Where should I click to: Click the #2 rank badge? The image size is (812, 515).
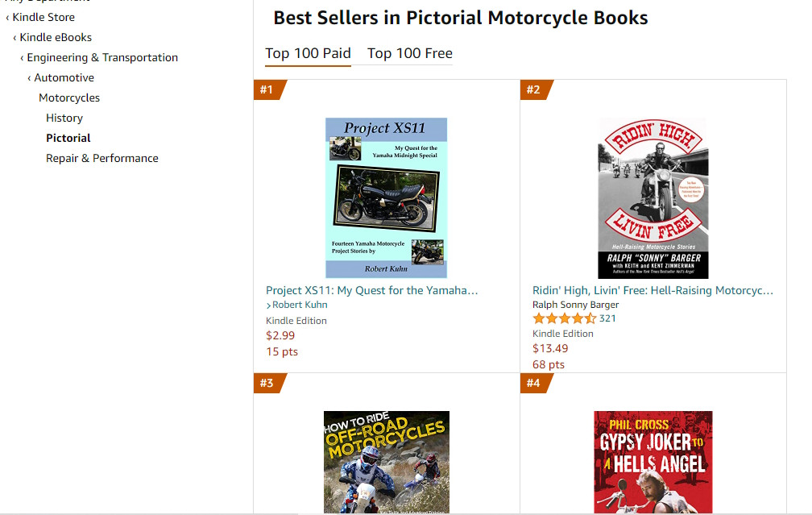pyautogui.click(x=534, y=89)
